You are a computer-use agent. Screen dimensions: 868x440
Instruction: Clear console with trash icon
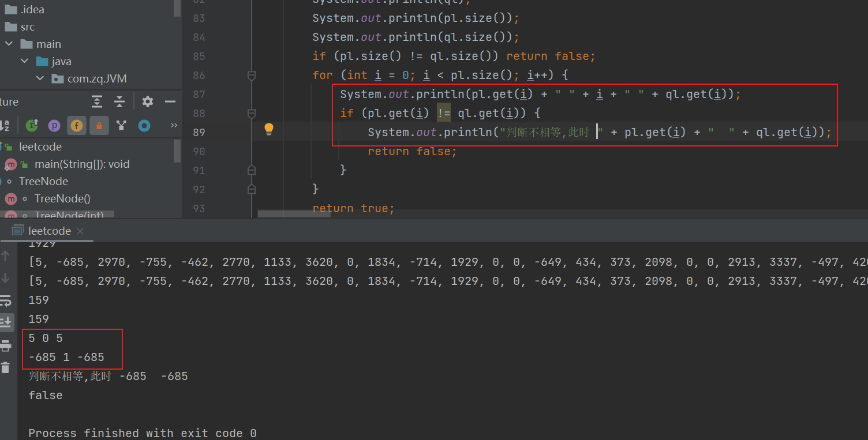click(6, 367)
